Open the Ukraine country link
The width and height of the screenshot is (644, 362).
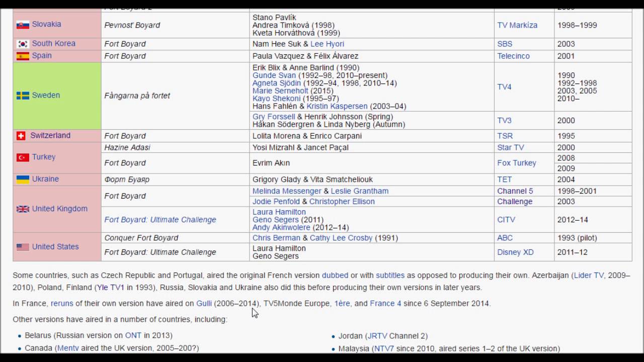point(45,179)
